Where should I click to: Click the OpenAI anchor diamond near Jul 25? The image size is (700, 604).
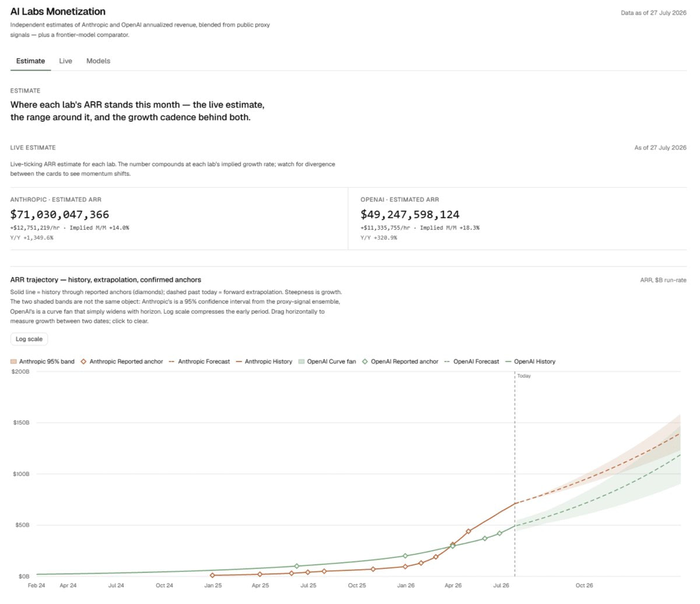(297, 566)
